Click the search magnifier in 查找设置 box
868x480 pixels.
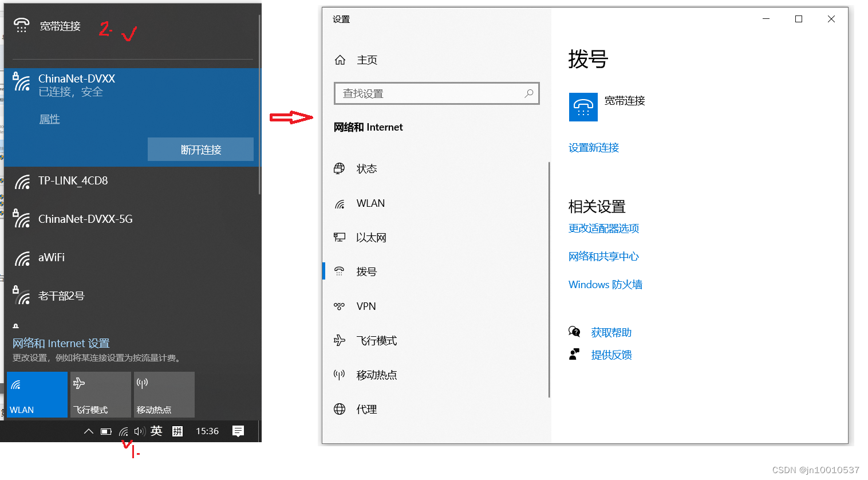click(529, 93)
